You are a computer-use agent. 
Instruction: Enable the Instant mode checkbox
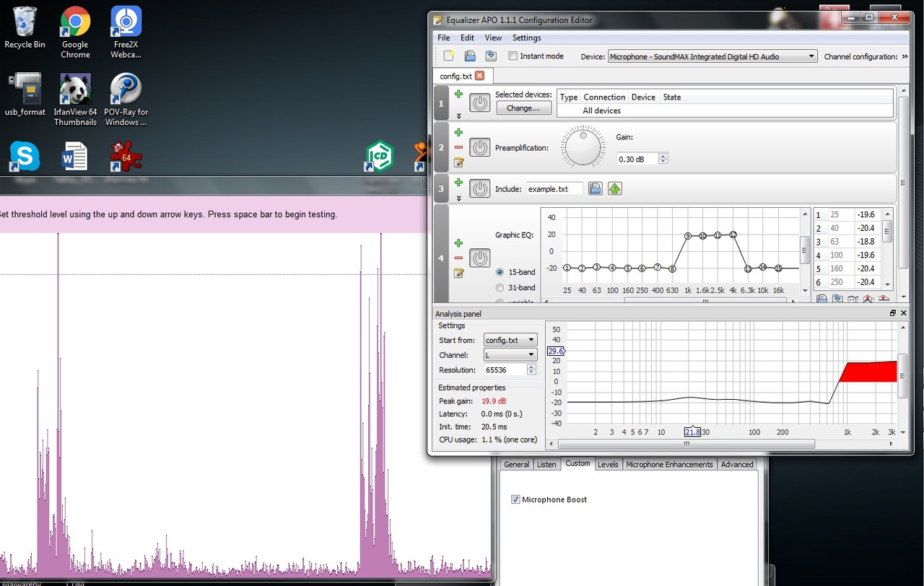[513, 56]
